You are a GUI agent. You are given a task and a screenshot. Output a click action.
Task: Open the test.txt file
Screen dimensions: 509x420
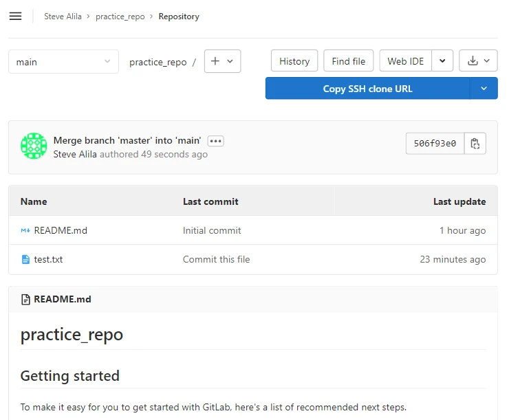[48, 260]
